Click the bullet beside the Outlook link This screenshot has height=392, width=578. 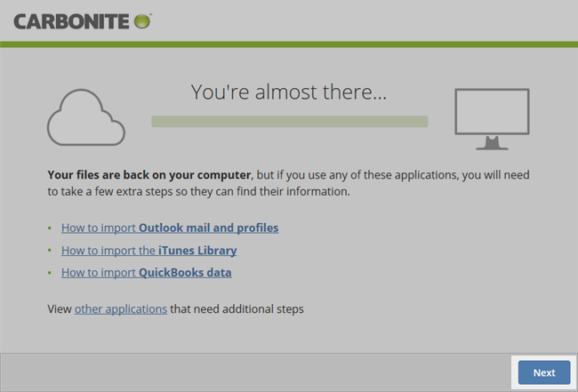tap(50, 228)
